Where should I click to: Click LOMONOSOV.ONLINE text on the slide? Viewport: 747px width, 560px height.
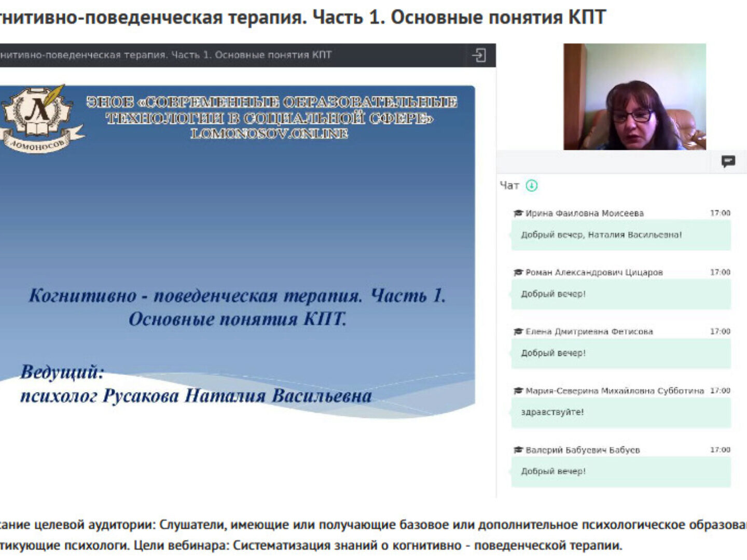point(269,134)
